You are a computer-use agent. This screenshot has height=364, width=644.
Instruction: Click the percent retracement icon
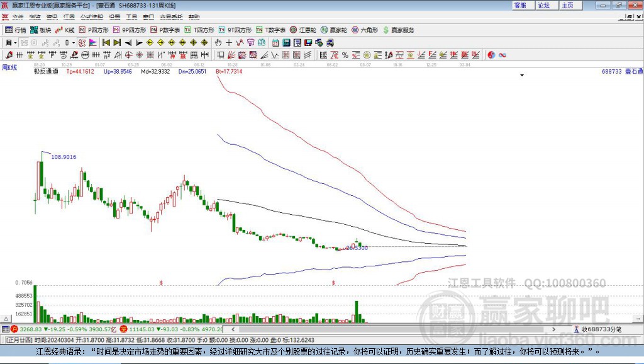point(345,55)
